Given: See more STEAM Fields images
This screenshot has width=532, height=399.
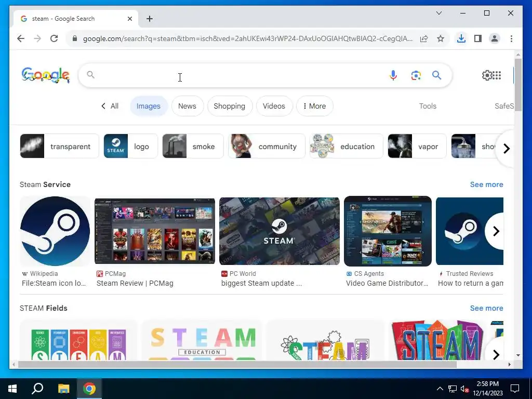Looking at the screenshot, I should 486,308.
